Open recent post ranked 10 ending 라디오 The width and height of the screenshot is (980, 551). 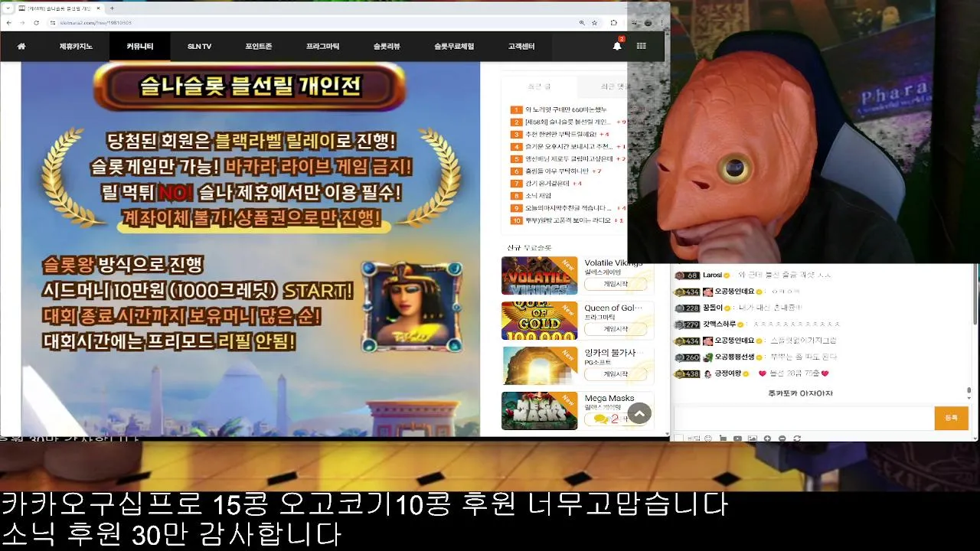click(x=567, y=220)
